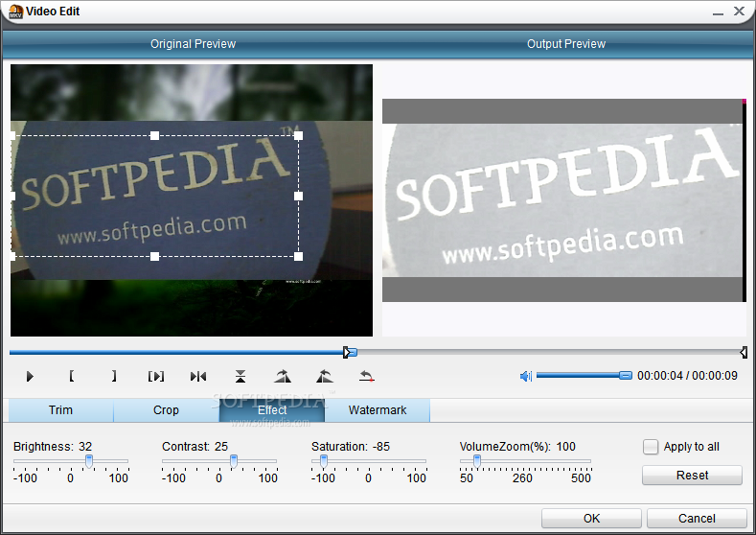Click the Cancel button
The width and height of the screenshot is (756, 535).
click(x=697, y=518)
